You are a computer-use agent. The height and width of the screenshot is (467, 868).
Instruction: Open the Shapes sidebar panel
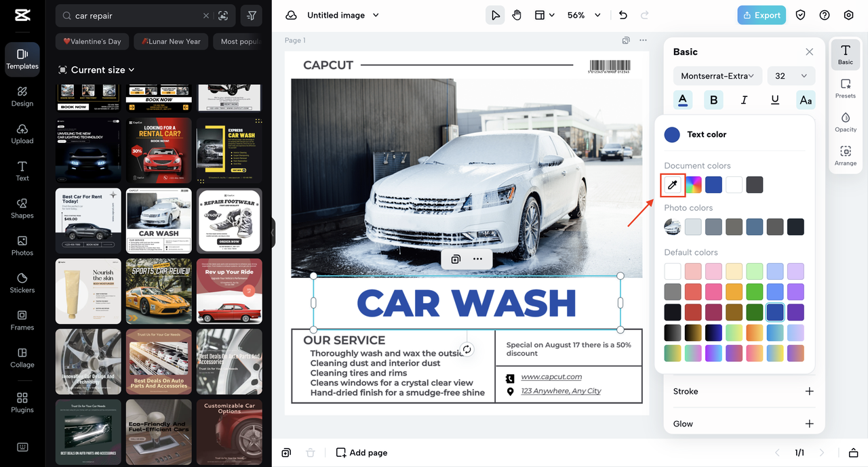pyautogui.click(x=22, y=208)
